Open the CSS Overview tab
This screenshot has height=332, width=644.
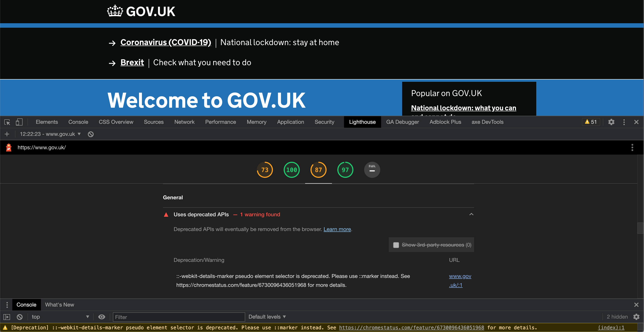click(x=116, y=122)
